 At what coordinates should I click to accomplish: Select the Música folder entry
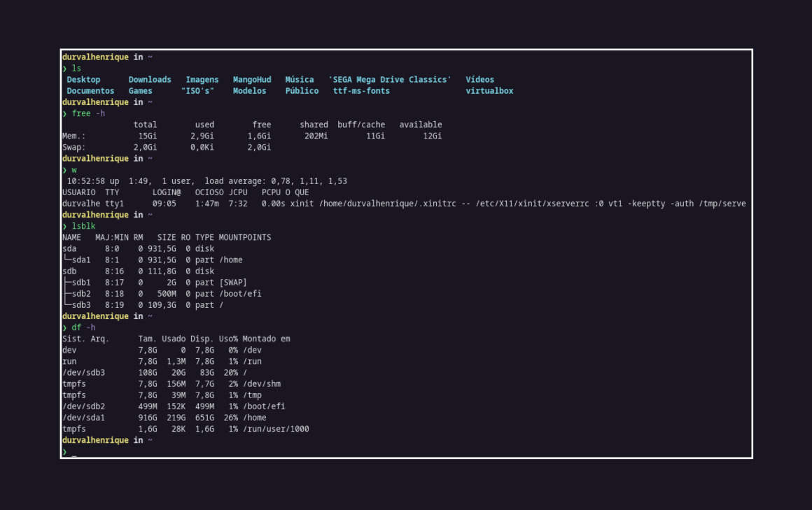point(300,79)
